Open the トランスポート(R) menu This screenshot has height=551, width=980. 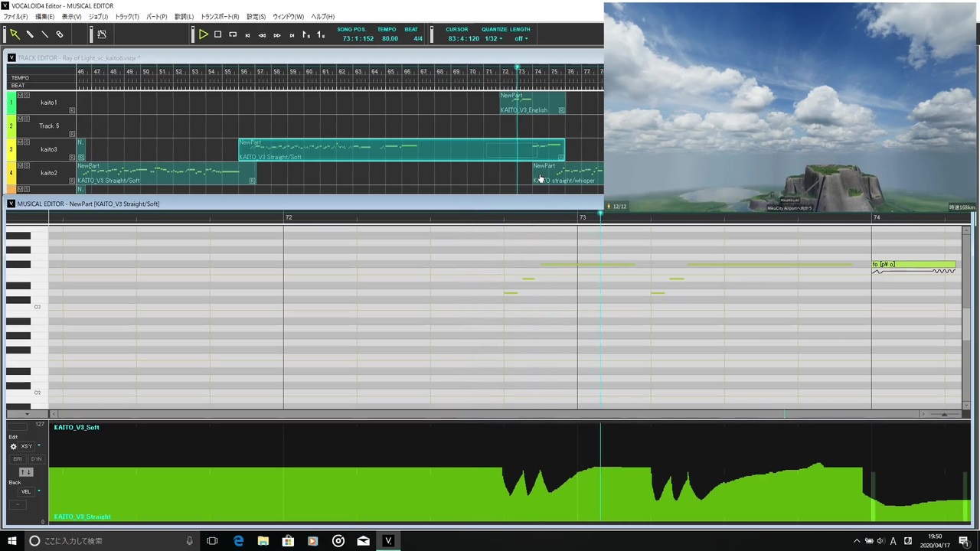220,17
